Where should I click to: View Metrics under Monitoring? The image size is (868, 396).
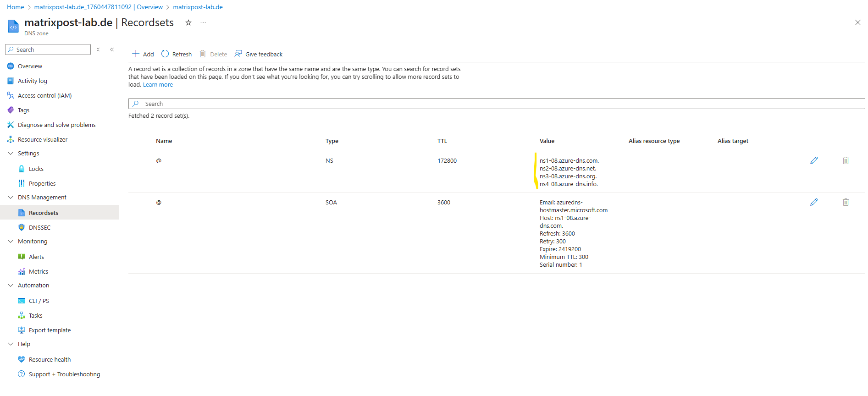[x=39, y=272]
